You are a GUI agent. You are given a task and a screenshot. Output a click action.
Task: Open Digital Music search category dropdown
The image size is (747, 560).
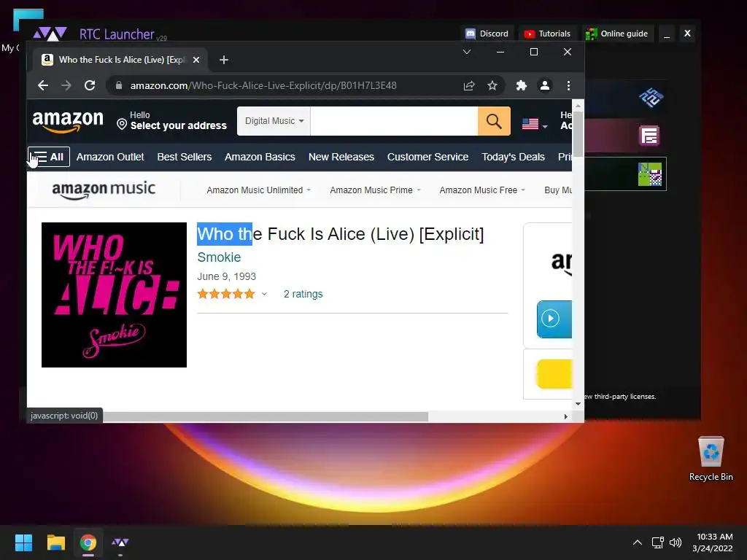(x=274, y=121)
